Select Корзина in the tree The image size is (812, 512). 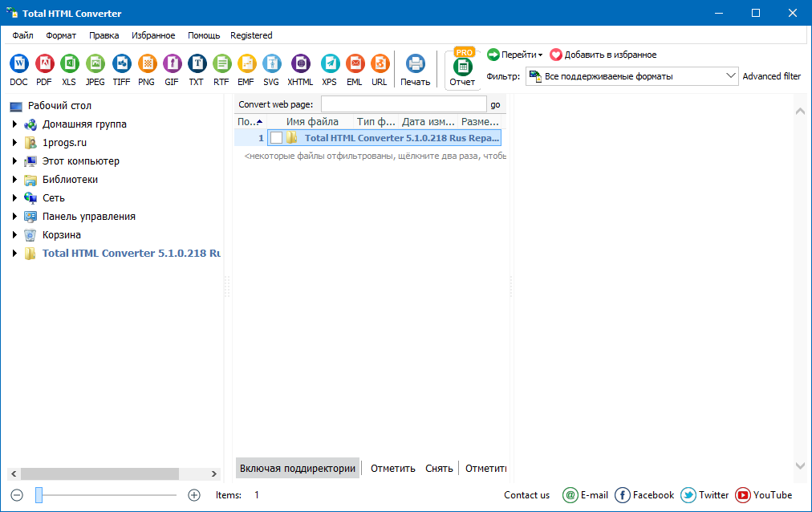coord(62,235)
